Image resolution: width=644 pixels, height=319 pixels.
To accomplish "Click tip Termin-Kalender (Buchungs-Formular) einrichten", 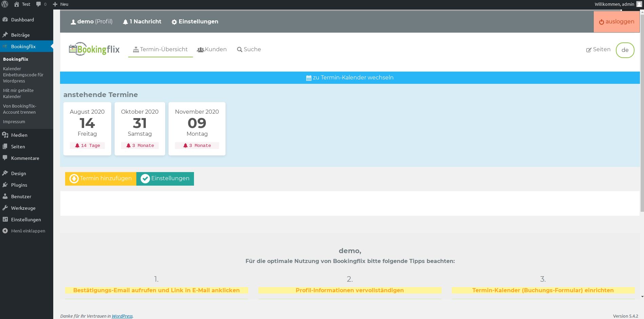I will tap(543, 290).
